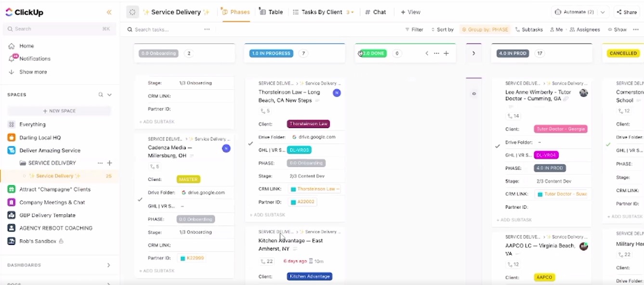Toggle the Me filter
The height and width of the screenshot is (285, 644).
(555, 29)
